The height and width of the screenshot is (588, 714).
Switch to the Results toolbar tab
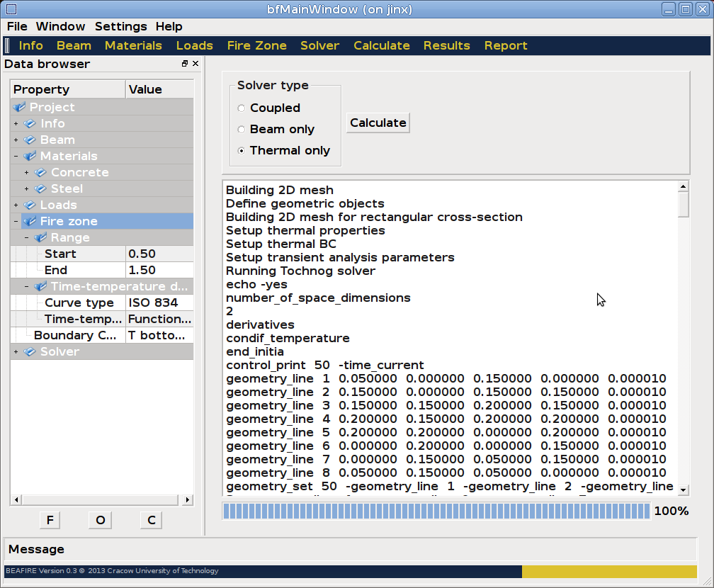446,45
